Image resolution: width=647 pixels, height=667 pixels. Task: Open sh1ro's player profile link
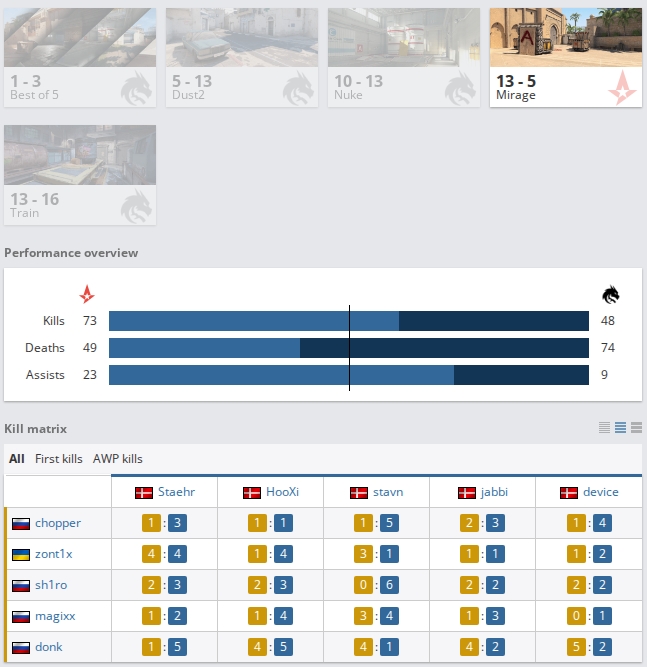coord(51,585)
